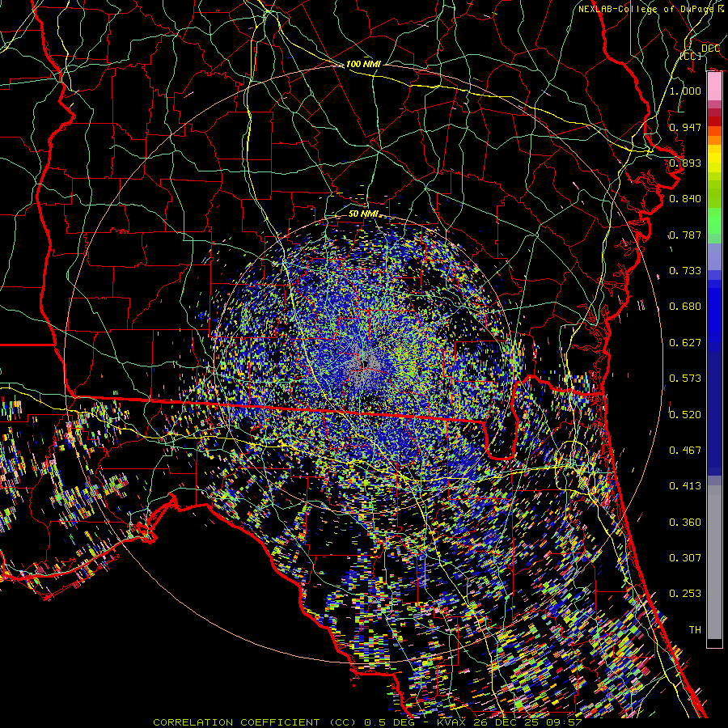The image size is (728, 728).
Task: Select the 0.467 scale label
Action: [x=685, y=450]
